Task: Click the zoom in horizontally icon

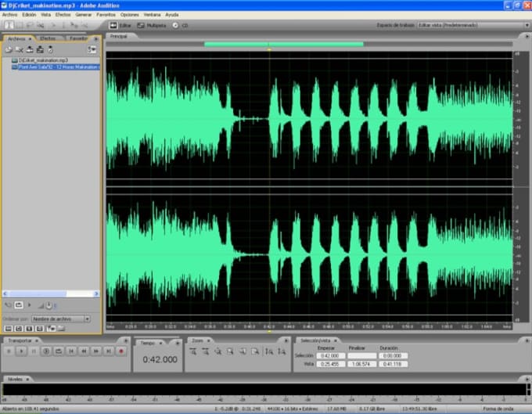Action: click(192, 352)
